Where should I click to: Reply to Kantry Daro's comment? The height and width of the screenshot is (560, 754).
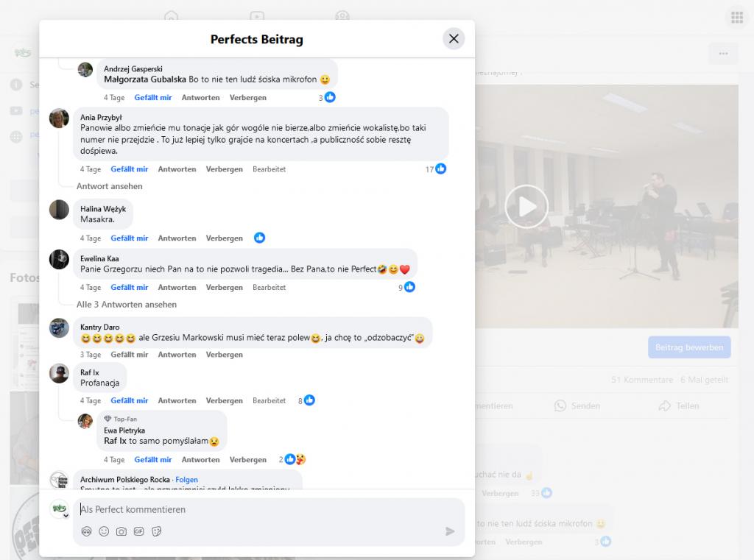(177, 355)
